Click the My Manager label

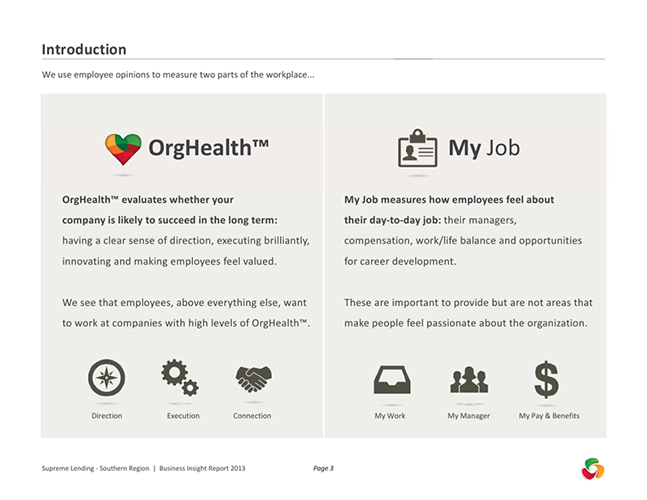(x=468, y=416)
